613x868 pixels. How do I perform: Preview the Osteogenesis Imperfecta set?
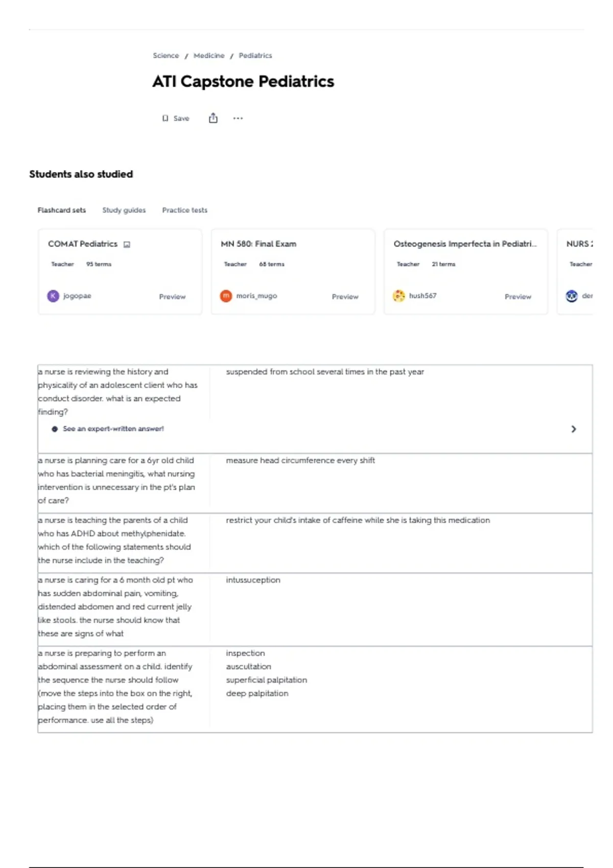[518, 297]
